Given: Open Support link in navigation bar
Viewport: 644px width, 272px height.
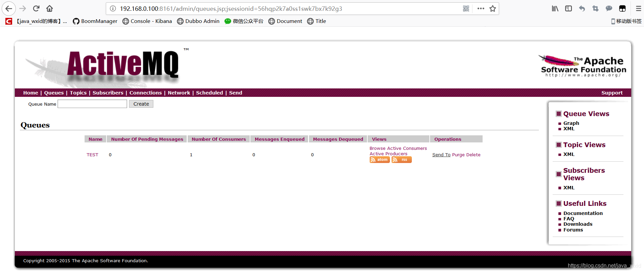Looking at the screenshot, I should (612, 93).
